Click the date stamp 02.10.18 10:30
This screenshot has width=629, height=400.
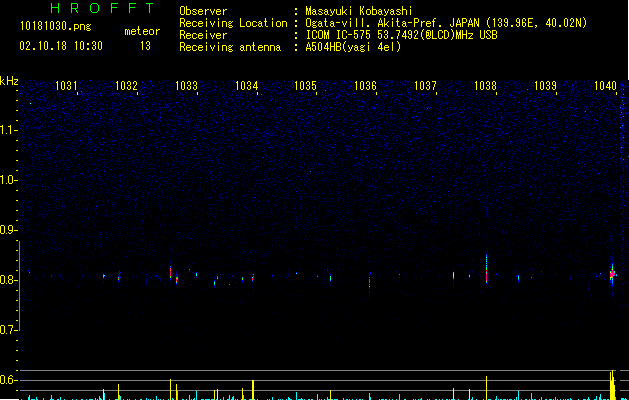pyautogui.click(x=61, y=46)
